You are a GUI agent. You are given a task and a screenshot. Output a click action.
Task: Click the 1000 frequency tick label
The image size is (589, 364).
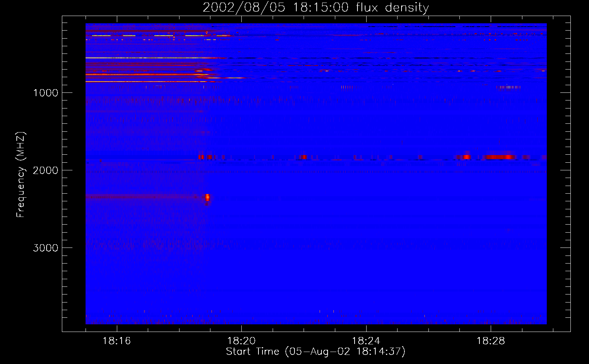click(46, 93)
